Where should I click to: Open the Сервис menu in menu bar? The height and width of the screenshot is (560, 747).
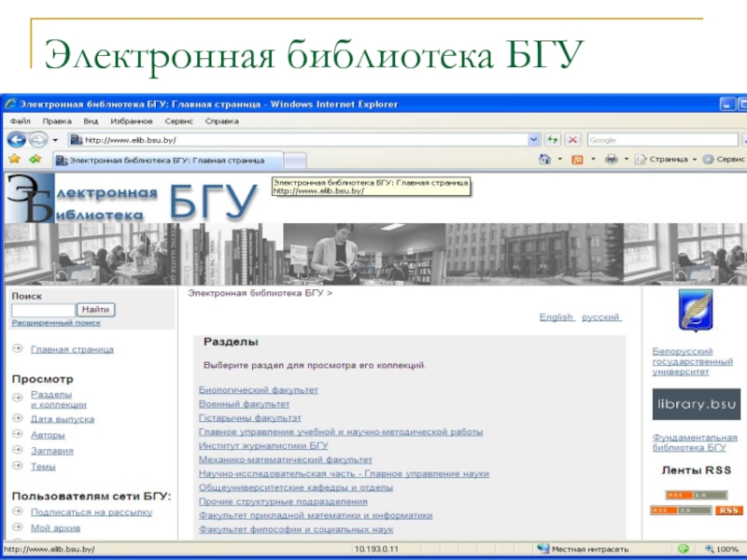pyautogui.click(x=178, y=121)
